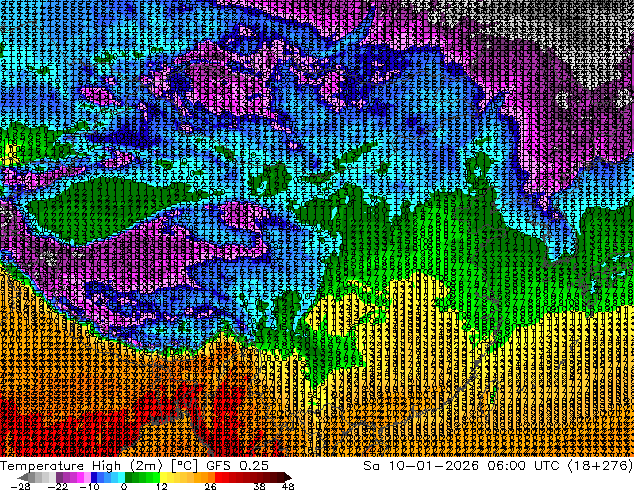The image size is (634, 490).
Task: Pick the dark blue swatch above -10
Action: (x=94, y=477)
